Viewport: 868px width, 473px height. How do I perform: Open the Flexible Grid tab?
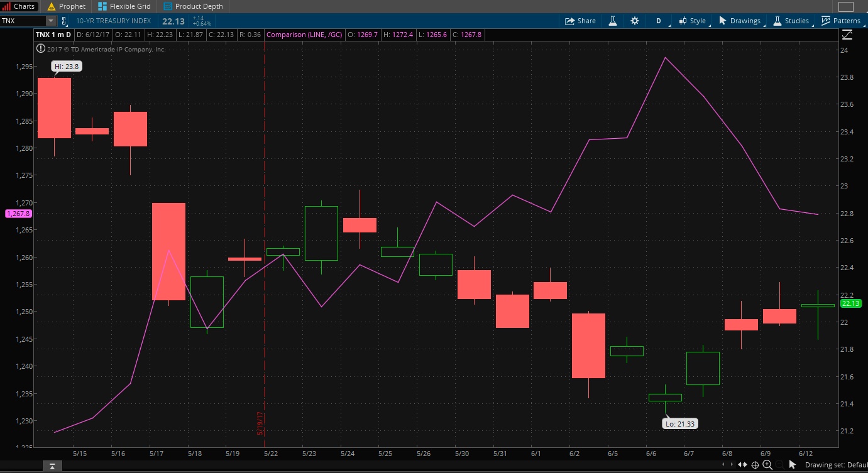click(x=124, y=6)
